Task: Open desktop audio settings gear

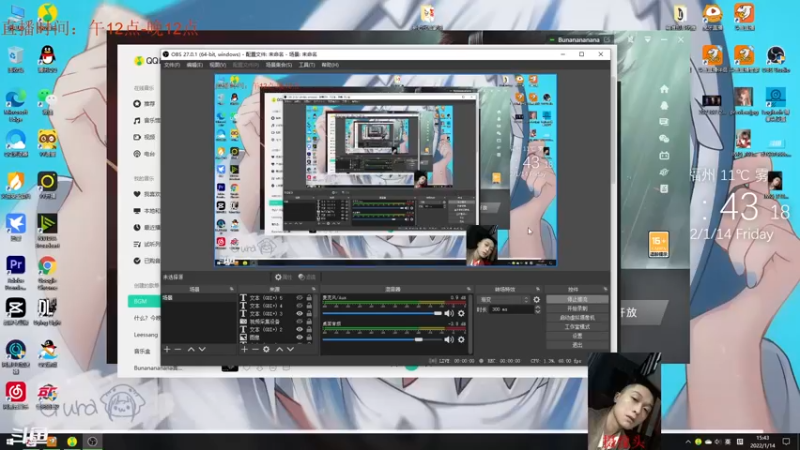Action: coord(461,339)
